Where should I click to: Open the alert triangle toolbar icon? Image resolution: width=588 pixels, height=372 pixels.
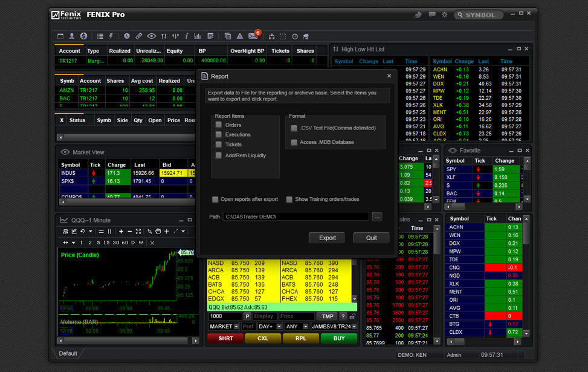(x=240, y=36)
